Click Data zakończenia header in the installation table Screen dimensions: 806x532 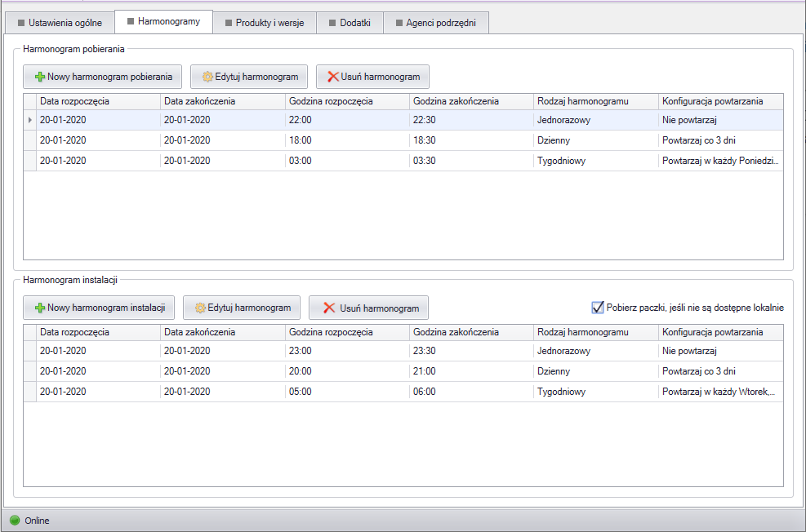click(223, 332)
